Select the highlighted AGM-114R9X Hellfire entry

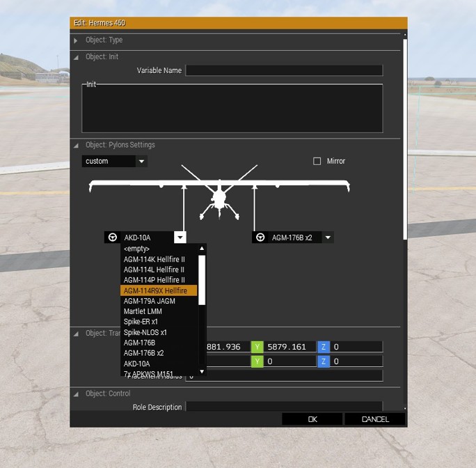(159, 290)
